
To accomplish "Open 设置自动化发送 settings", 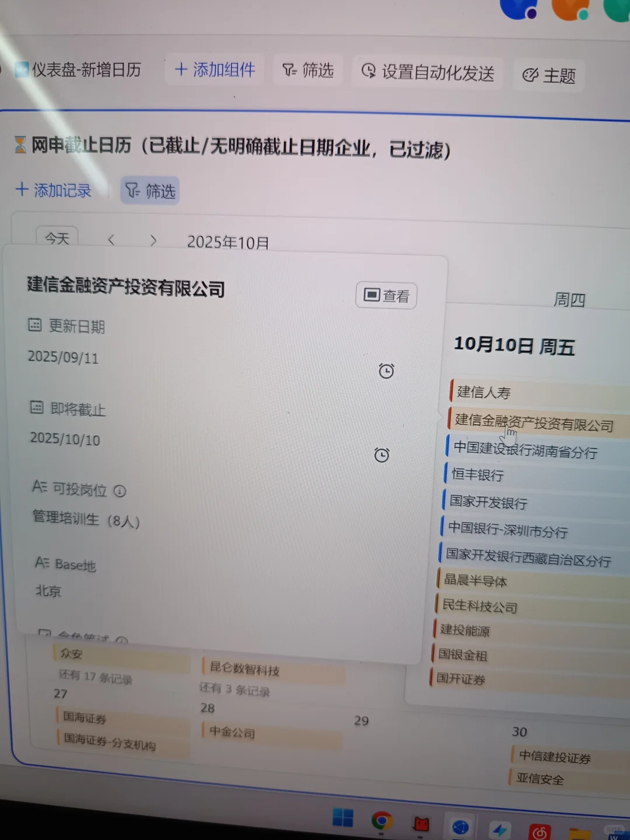I will click(x=428, y=72).
